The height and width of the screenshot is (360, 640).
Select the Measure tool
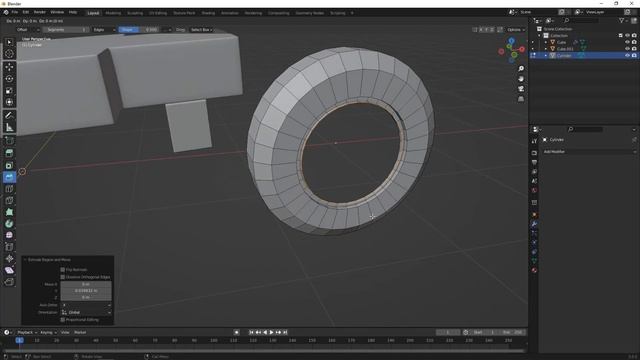pyautogui.click(x=9, y=127)
